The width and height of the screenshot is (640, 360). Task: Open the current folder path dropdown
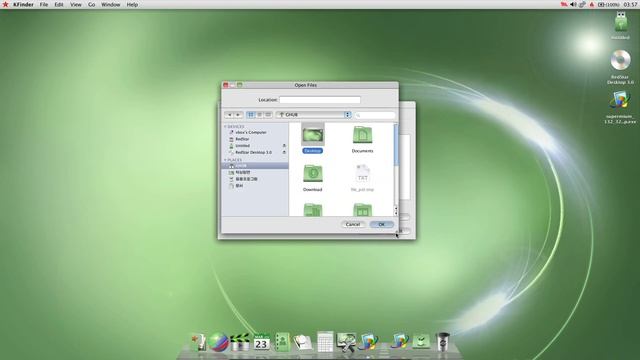click(313, 115)
